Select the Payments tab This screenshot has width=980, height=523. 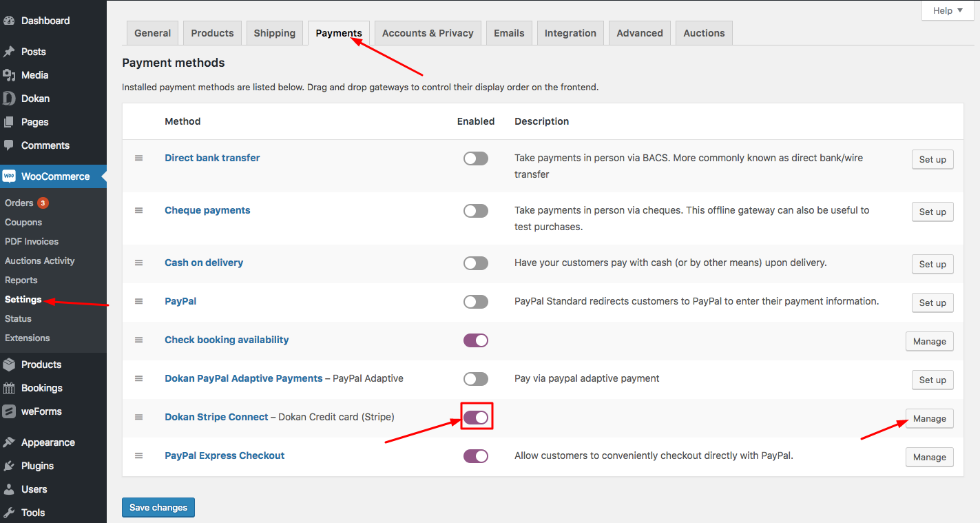[339, 33]
